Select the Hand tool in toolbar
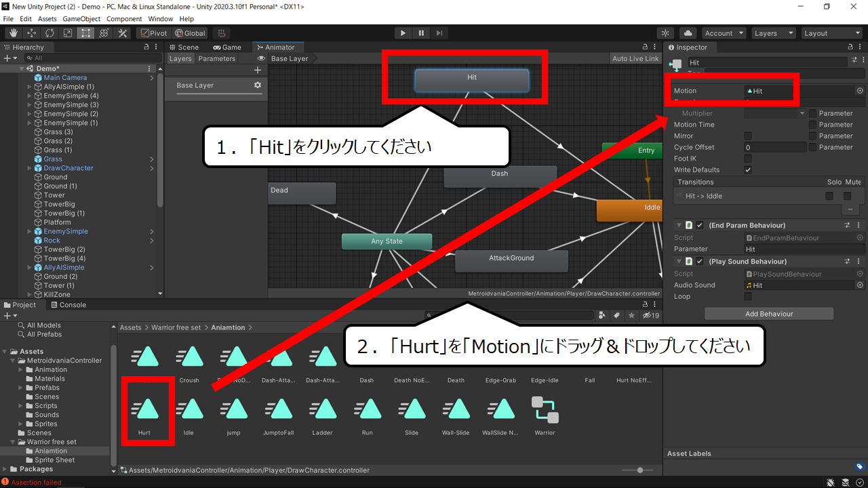This screenshot has width=868, height=488. click(13, 33)
